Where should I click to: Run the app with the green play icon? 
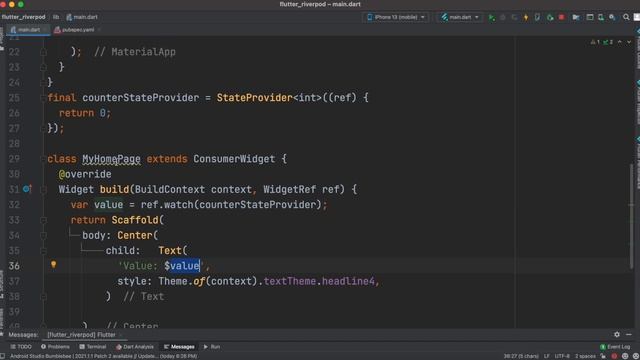coord(492,17)
